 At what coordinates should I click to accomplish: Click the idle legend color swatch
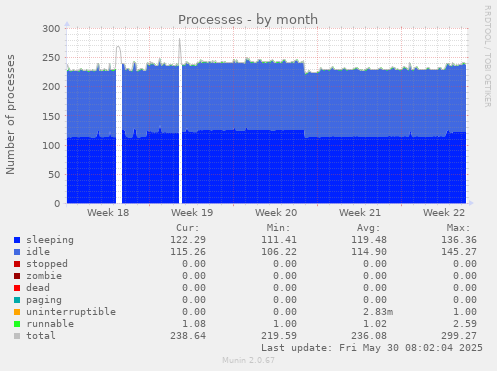point(17,252)
